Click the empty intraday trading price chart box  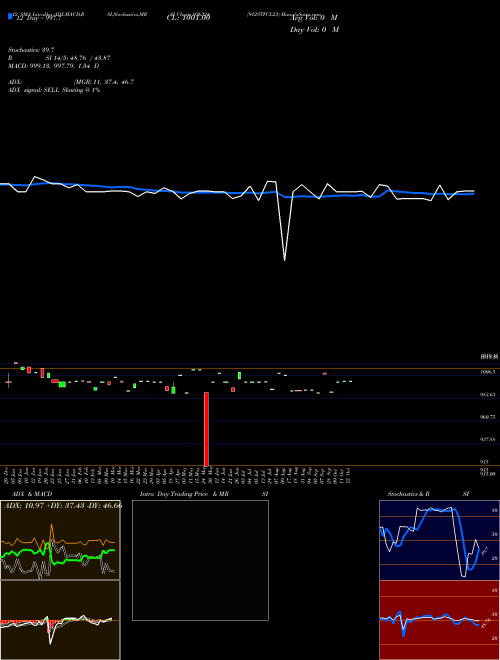[200, 560]
